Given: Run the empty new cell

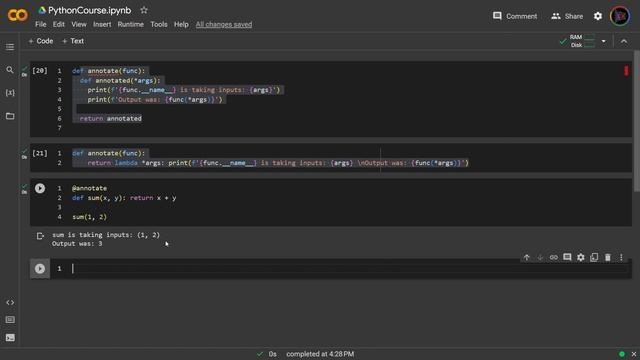Looking at the screenshot, I should tap(40, 269).
